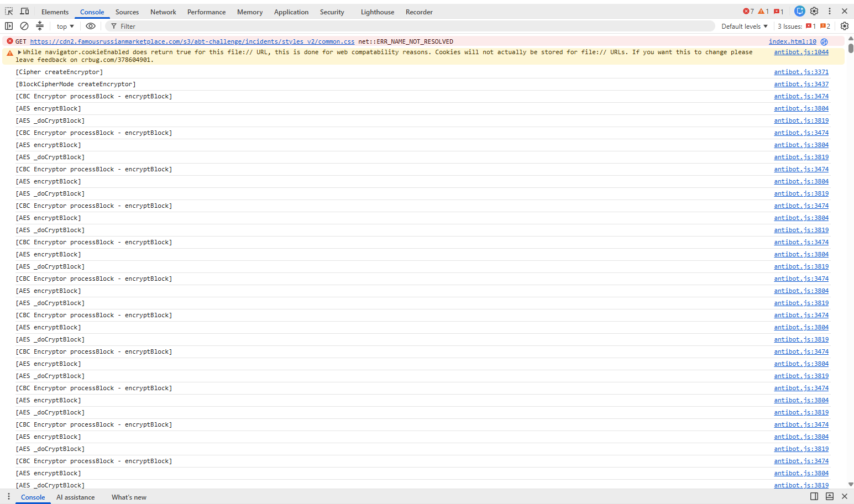This screenshot has width=854, height=504.
Task: Open the 'top' JavaScript context dropdown
Action: point(65,27)
